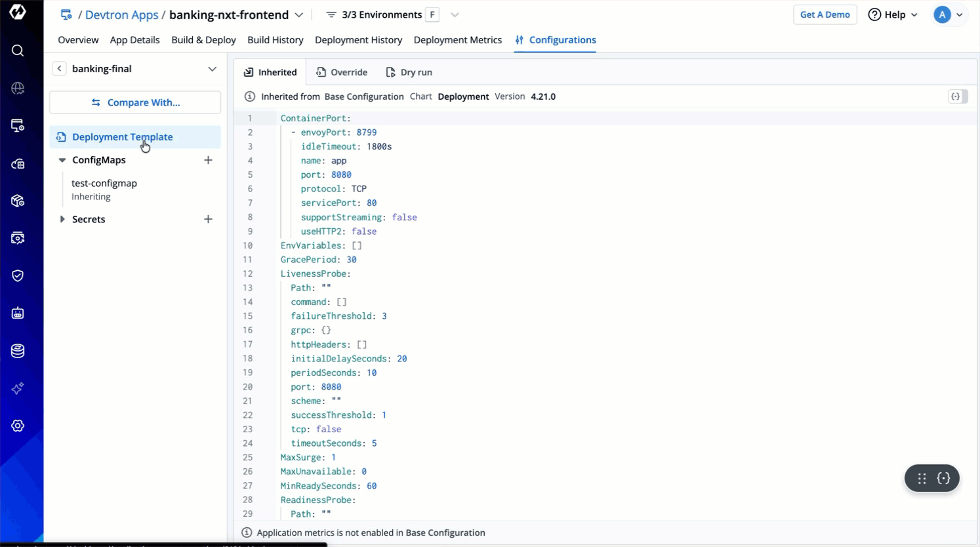Click the globe icon in sidebar
This screenshot has height=547, width=980.
18,88
